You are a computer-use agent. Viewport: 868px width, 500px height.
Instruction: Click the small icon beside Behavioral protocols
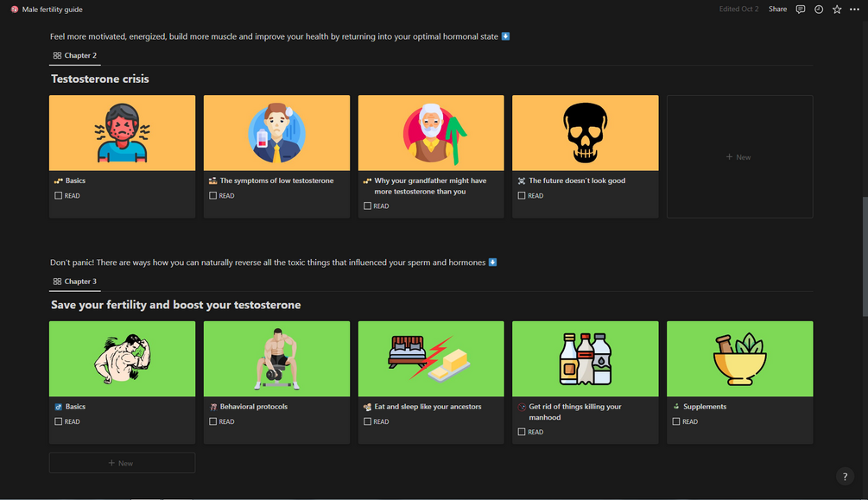(x=212, y=407)
